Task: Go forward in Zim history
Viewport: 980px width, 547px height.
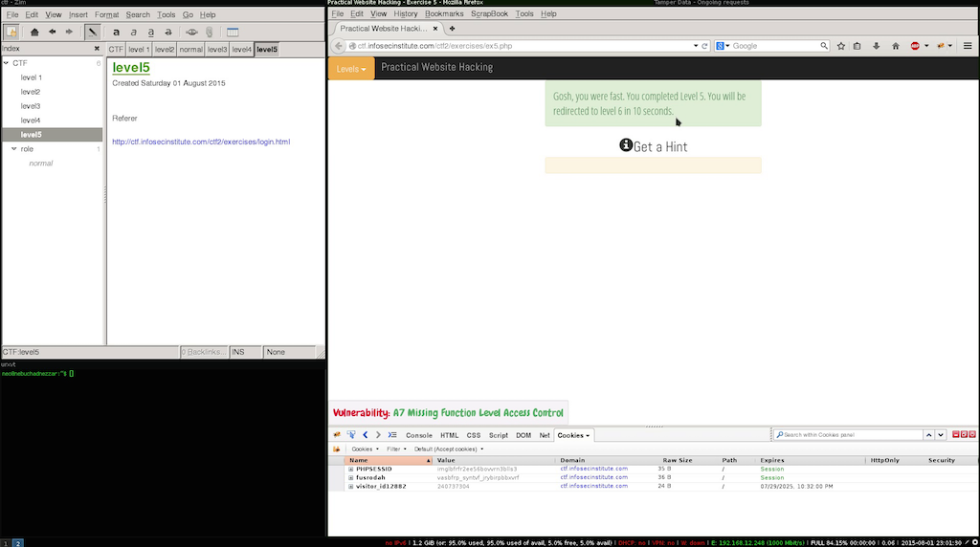Action: (69, 32)
